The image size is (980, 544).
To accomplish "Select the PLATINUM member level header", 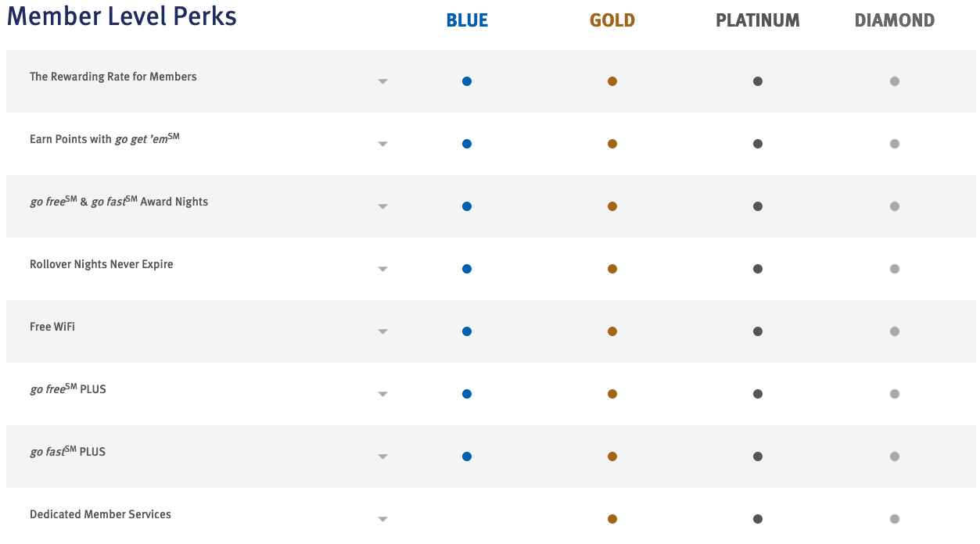I will [758, 20].
